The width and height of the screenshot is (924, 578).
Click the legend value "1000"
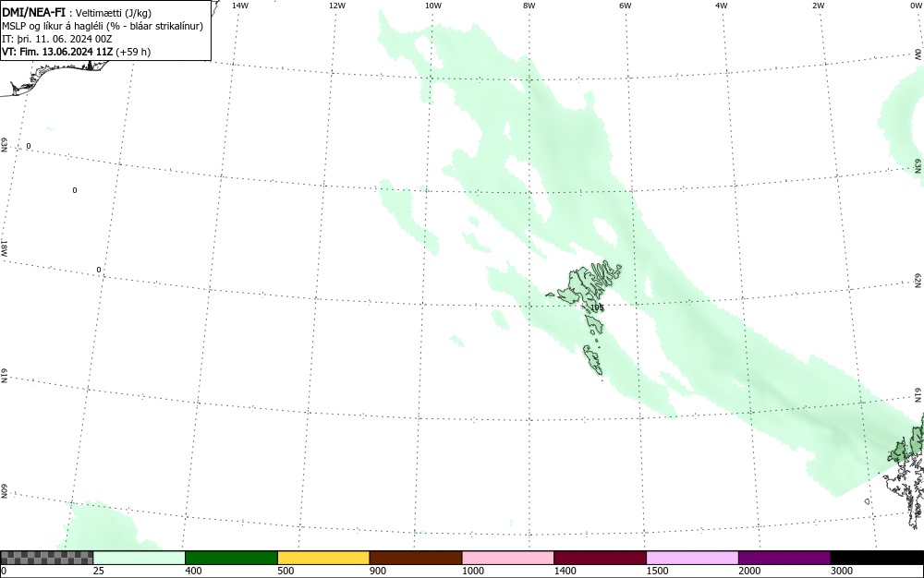tap(472, 571)
